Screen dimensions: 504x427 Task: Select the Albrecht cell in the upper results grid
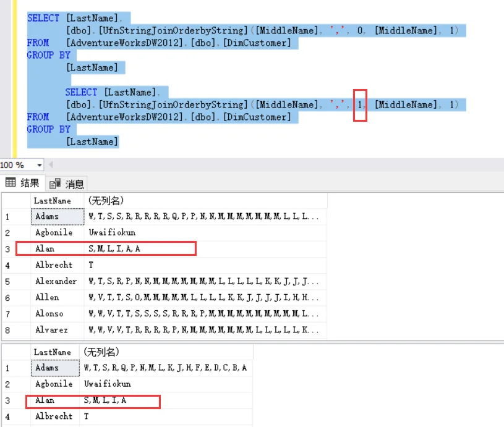(x=58, y=265)
